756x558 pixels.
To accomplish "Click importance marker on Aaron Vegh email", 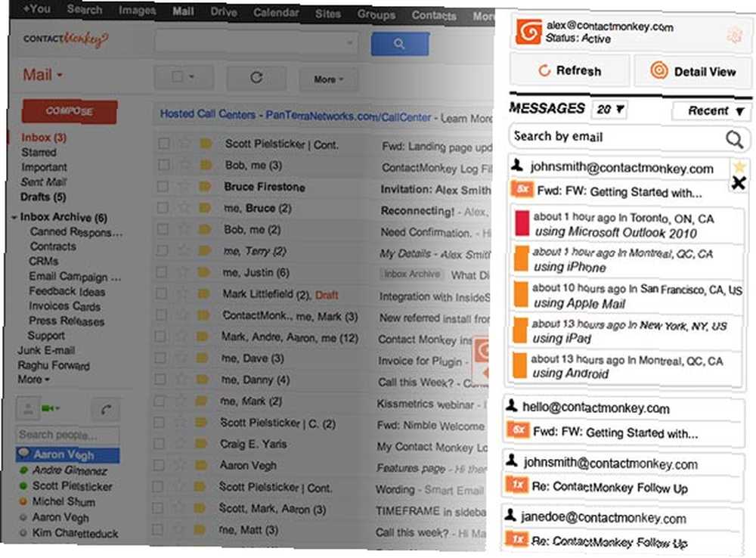I will [200, 465].
